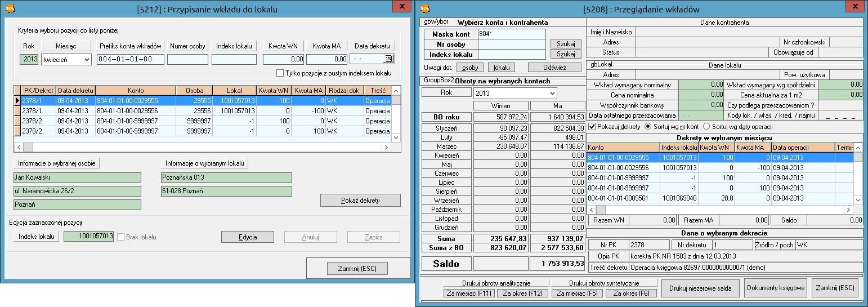Click the Maska kont input field
The height and width of the screenshot is (307, 868).
(512, 34)
